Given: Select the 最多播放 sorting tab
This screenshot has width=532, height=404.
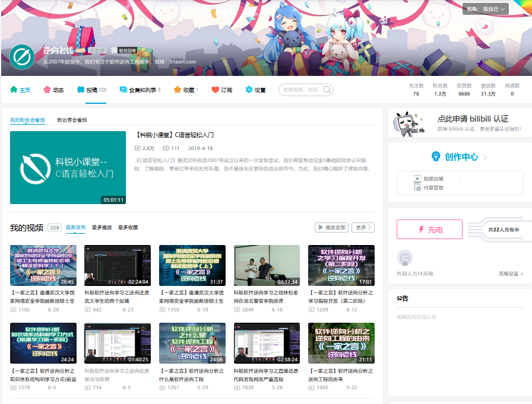Looking at the screenshot, I should pos(102,227).
